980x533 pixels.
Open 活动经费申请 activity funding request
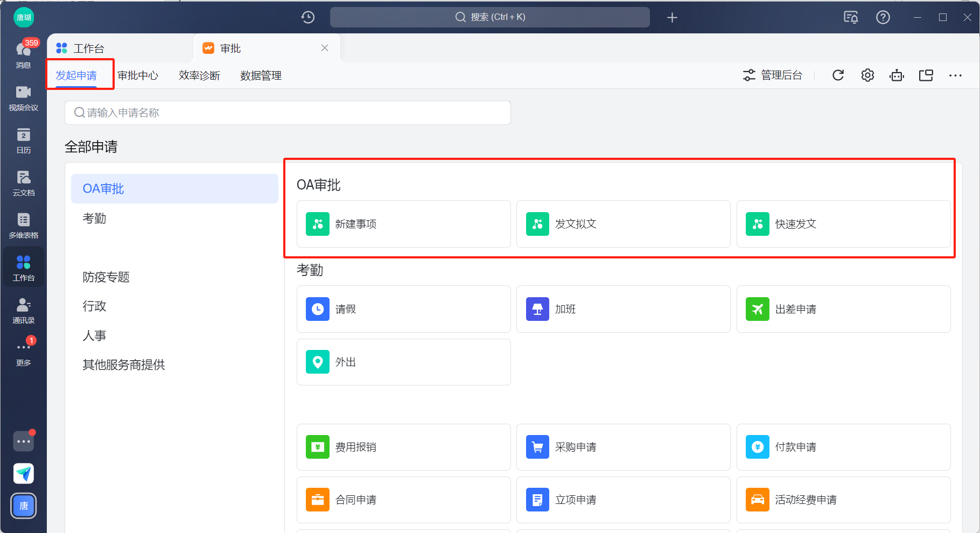click(844, 500)
